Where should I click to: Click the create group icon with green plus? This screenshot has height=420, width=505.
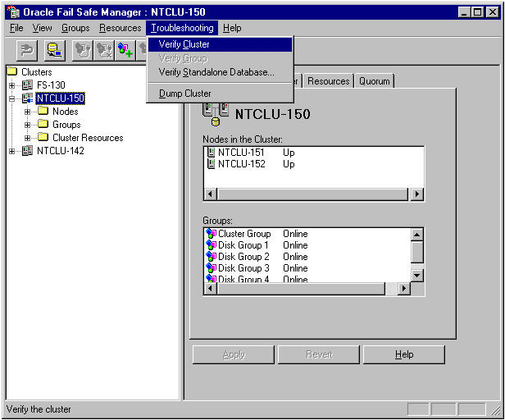tap(125, 50)
